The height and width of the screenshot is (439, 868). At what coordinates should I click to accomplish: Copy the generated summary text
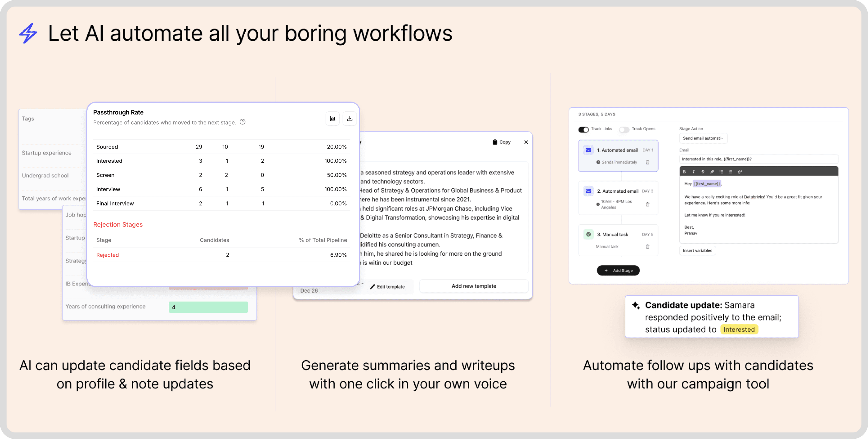pos(502,142)
